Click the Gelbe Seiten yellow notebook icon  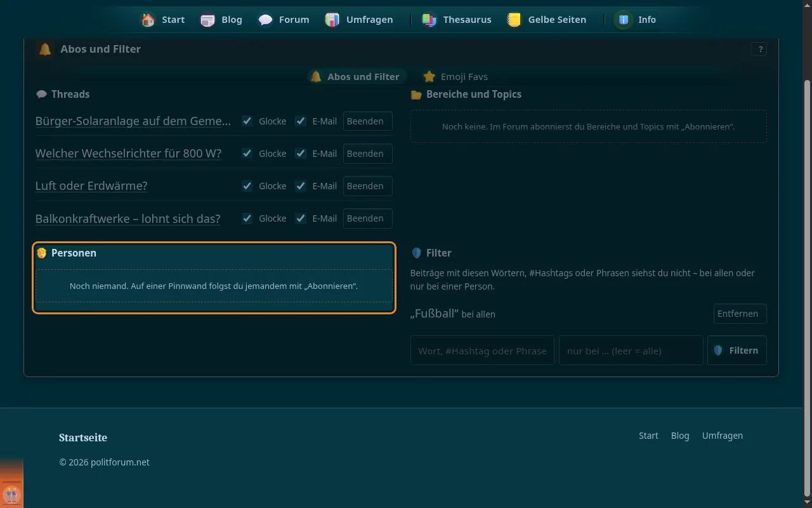pos(514,20)
